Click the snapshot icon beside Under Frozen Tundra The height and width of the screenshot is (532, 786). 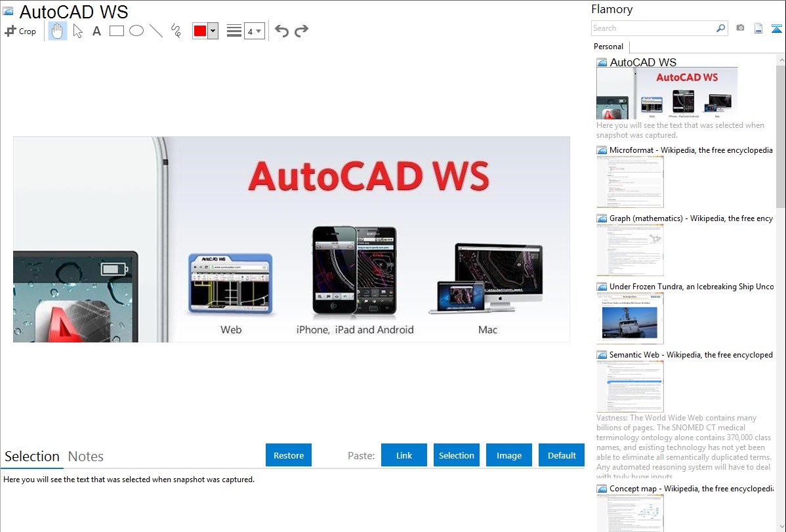[602, 286]
